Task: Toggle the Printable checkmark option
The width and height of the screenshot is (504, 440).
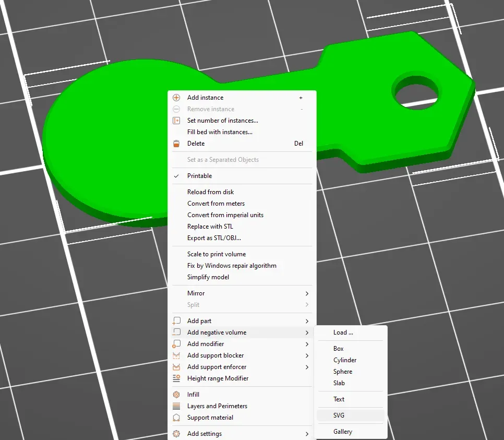Action: pos(242,176)
